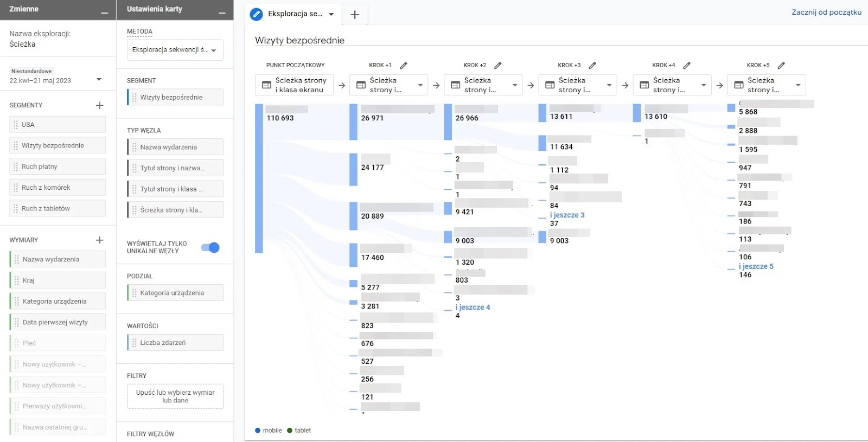The height and width of the screenshot is (442, 868).
Task: Click applied segment Wizyty bezpośrednie chip
Action: tap(175, 97)
